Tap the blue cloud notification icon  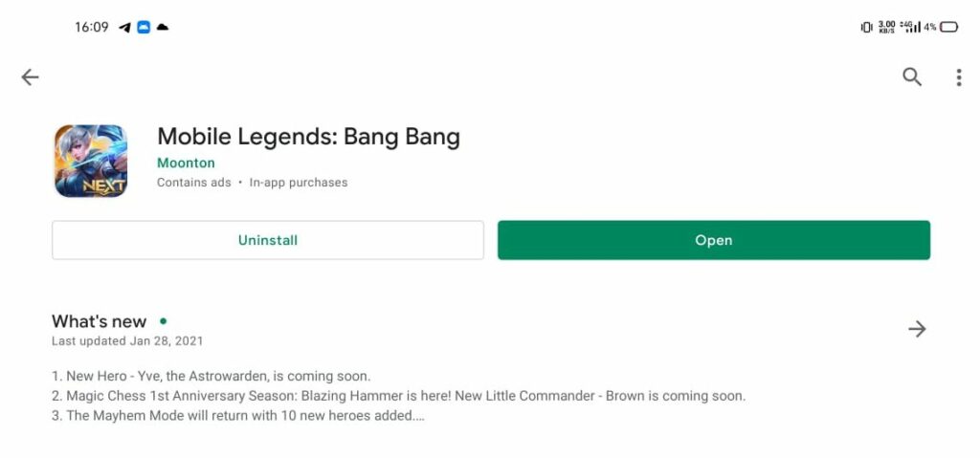pos(144,27)
